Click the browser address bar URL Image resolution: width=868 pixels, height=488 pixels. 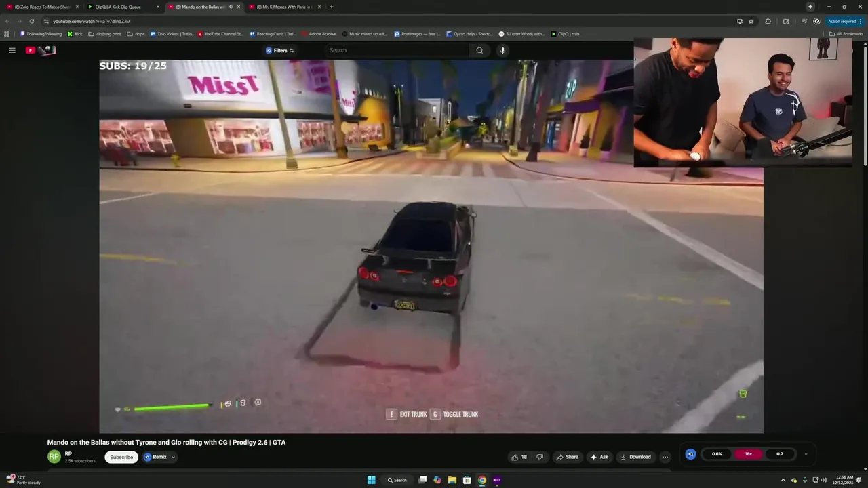[92, 21]
